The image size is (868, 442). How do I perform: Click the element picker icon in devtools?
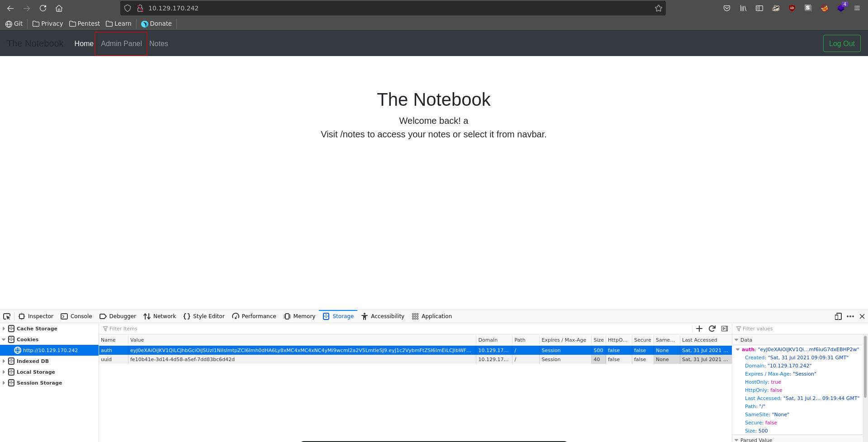7,316
